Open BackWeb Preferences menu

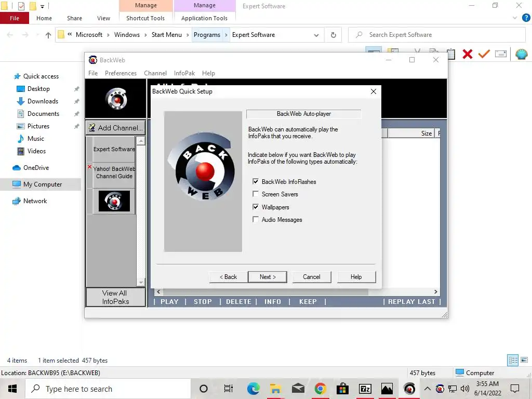[121, 73]
